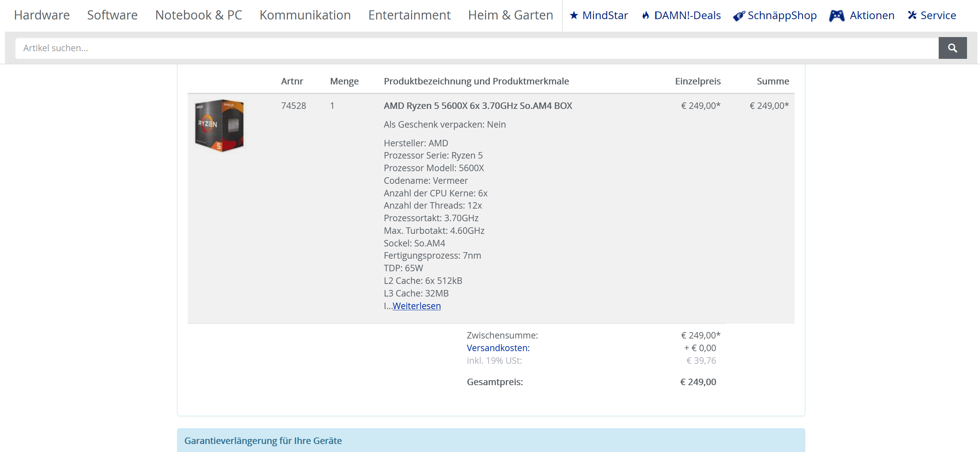
Task: Open the Hardware menu
Action: (x=42, y=15)
